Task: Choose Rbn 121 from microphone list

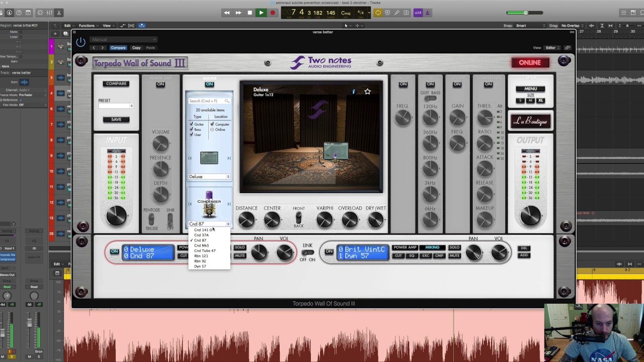Action: 201,256
